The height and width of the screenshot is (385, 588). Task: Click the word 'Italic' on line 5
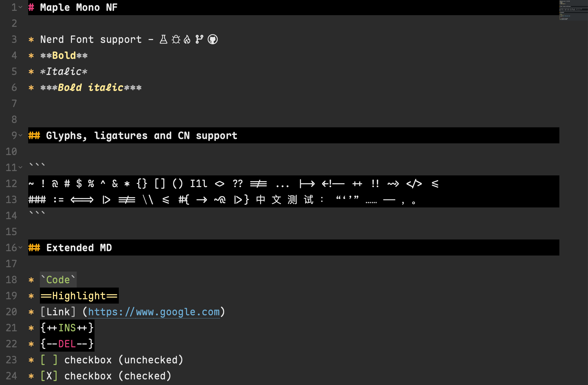click(64, 72)
